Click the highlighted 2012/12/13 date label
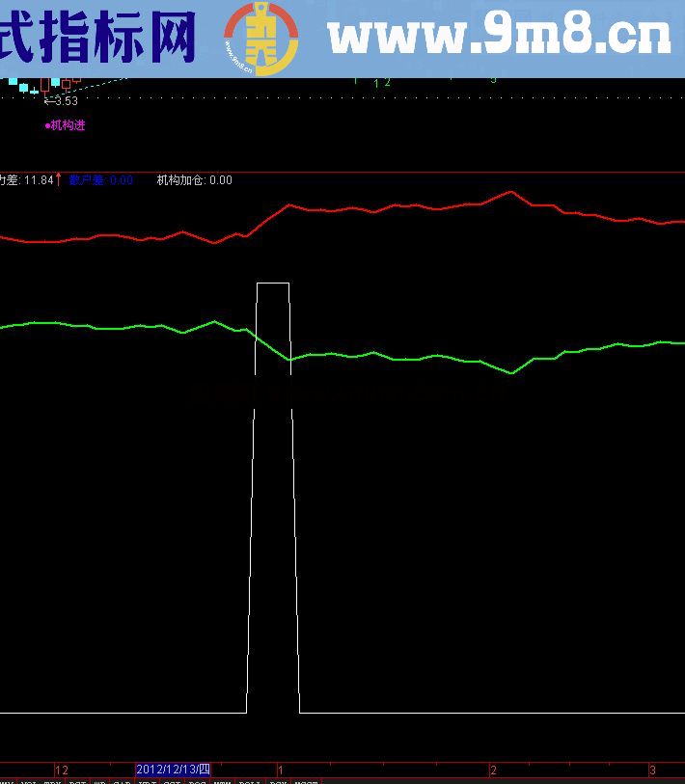 [173, 770]
